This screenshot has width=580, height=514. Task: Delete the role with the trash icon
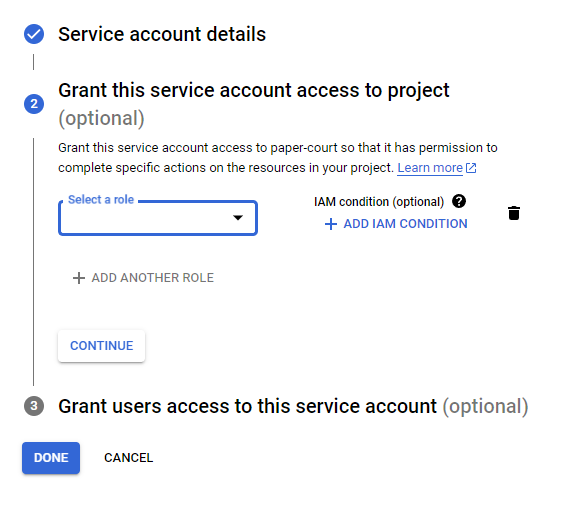[514, 213]
